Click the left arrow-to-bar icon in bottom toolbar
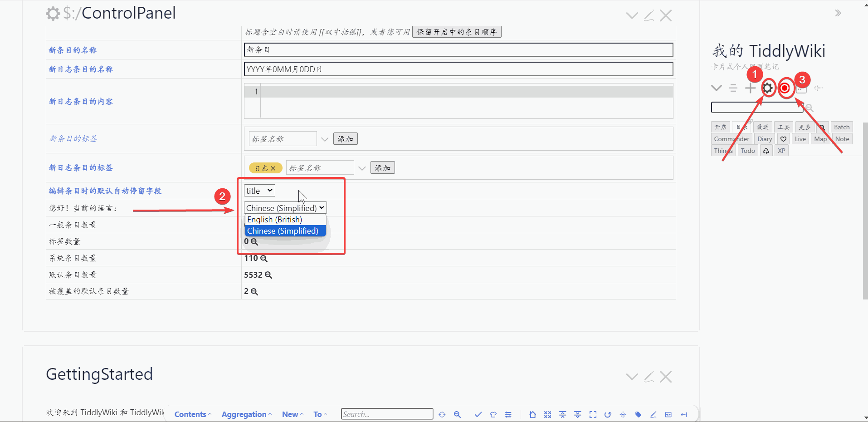868x422 pixels. point(684,414)
